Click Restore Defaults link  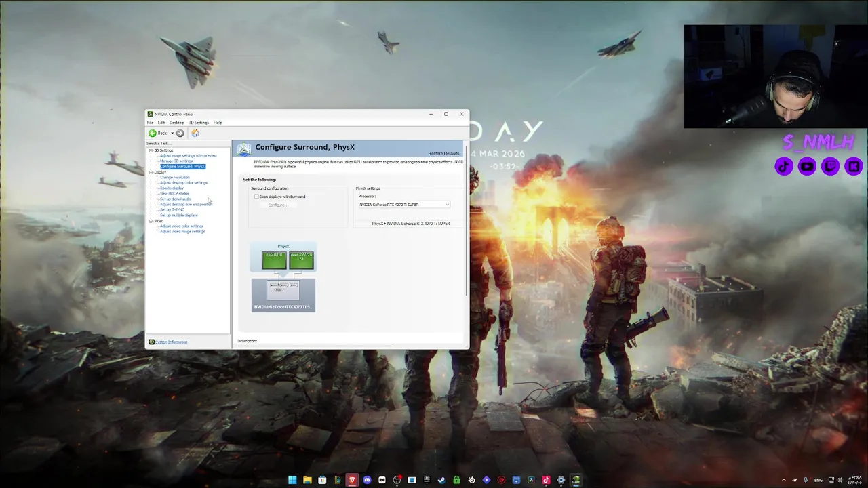pos(443,153)
